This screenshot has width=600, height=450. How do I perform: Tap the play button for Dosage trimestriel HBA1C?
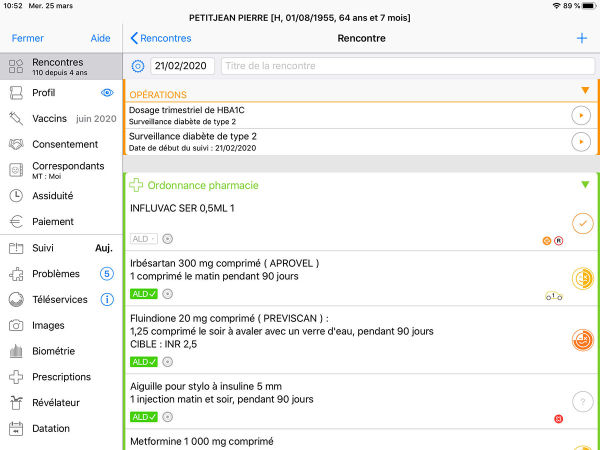coord(581,115)
